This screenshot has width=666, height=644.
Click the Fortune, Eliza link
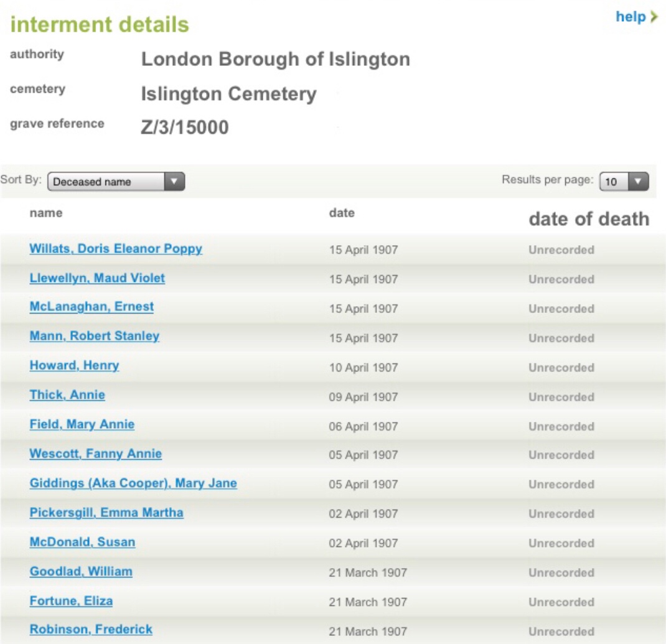pos(71,601)
